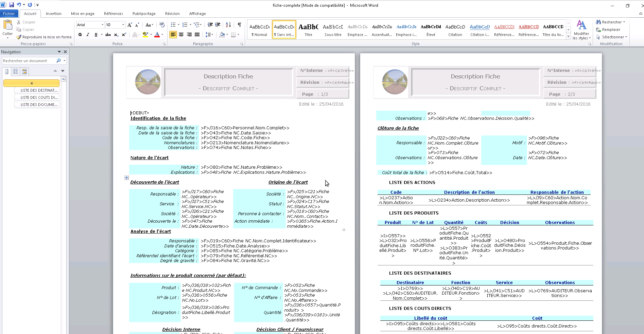This screenshot has width=644, height=334.
Task: Apply the red font color
Action: (x=157, y=35)
